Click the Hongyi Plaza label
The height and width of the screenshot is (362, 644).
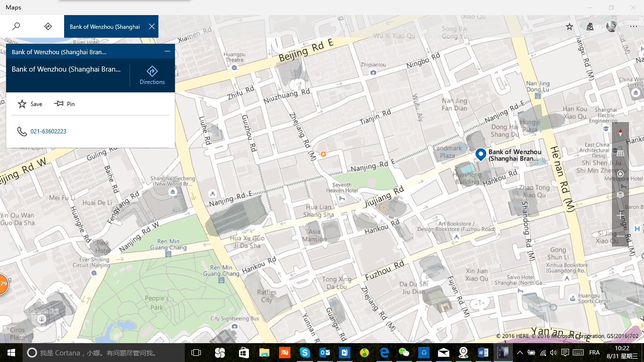click(530, 125)
